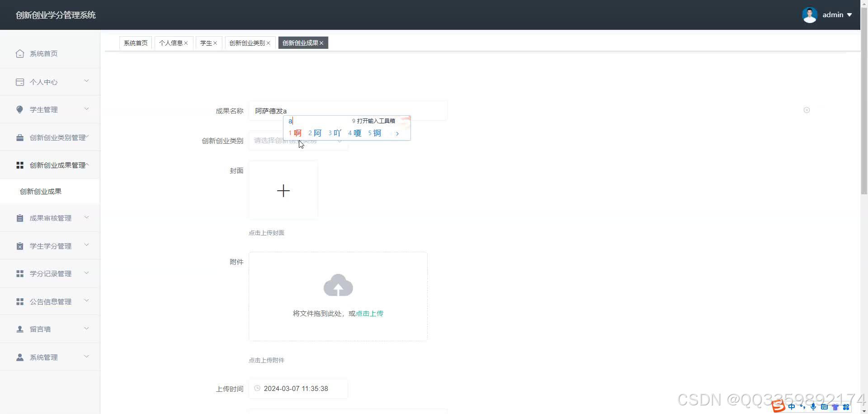Click the grid icon beside 学分记录管理
Screen dimensions: 868x414
(x=20, y=273)
